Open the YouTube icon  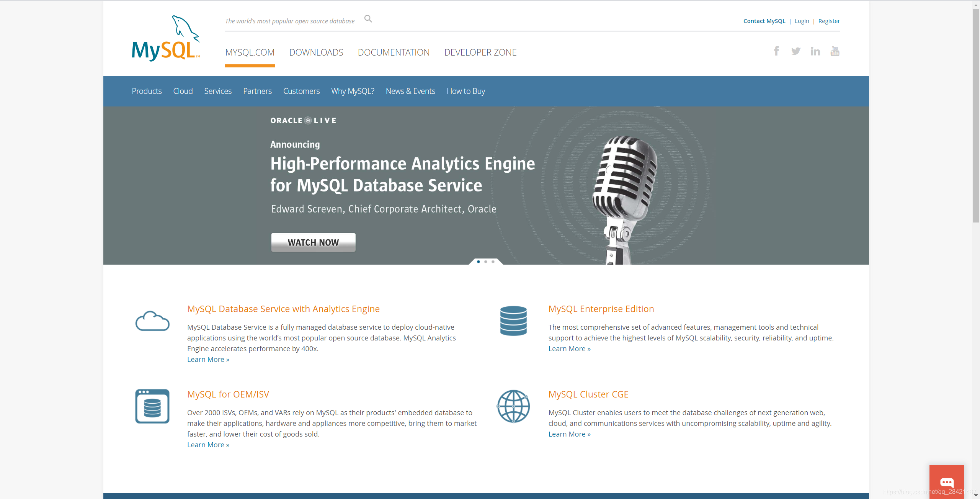click(x=835, y=51)
